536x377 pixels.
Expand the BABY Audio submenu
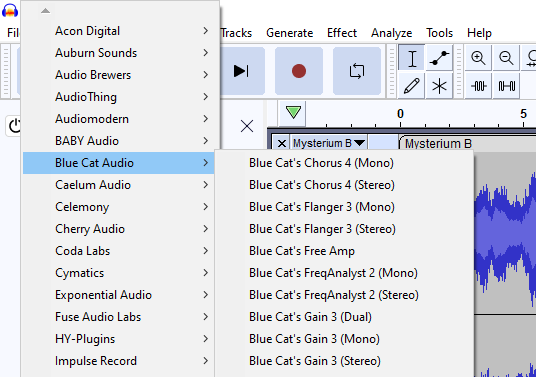pyautogui.click(x=119, y=141)
